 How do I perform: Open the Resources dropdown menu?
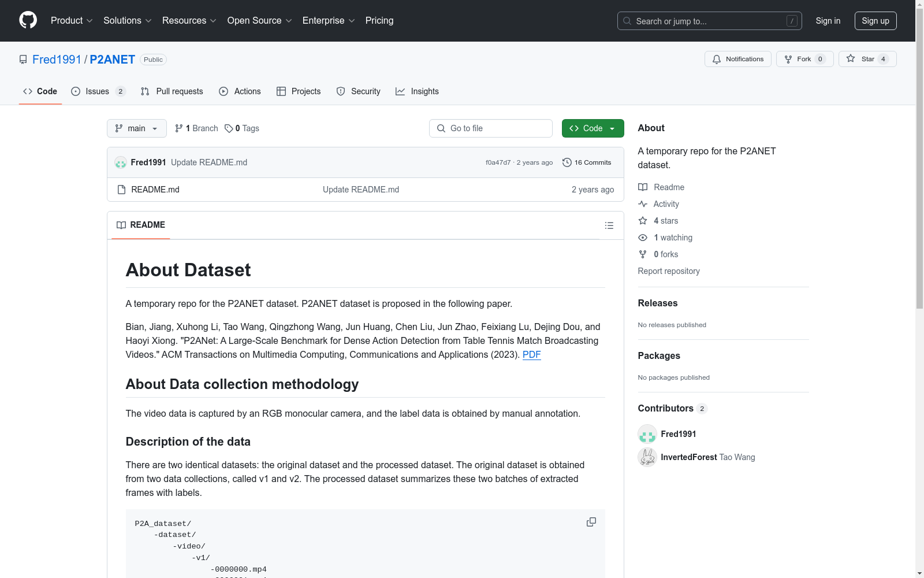click(189, 21)
